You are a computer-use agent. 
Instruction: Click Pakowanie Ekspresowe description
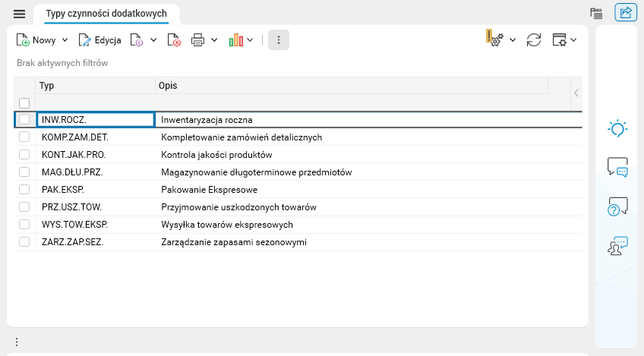[209, 190]
